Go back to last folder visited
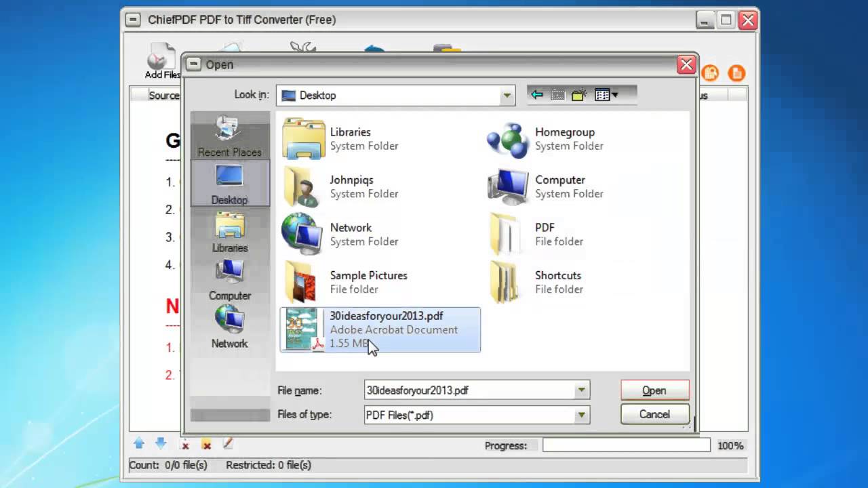The height and width of the screenshot is (488, 868). [x=537, y=95]
